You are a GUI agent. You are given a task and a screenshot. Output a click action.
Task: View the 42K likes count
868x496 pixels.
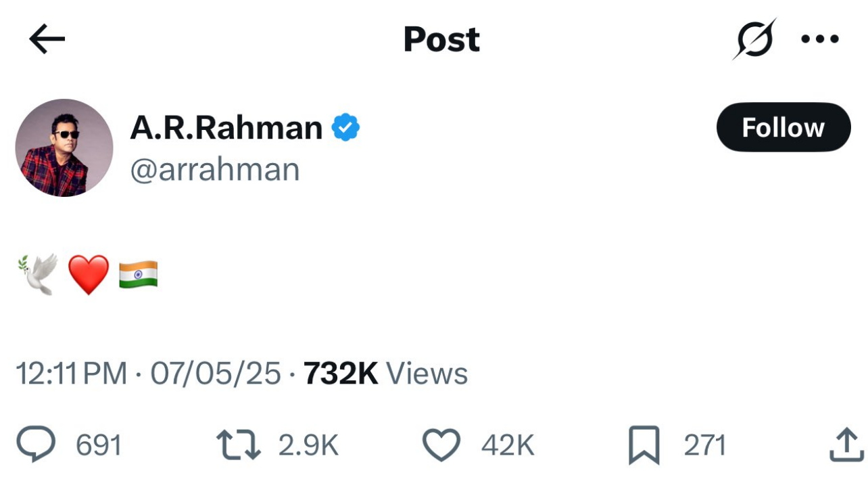(508, 445)
